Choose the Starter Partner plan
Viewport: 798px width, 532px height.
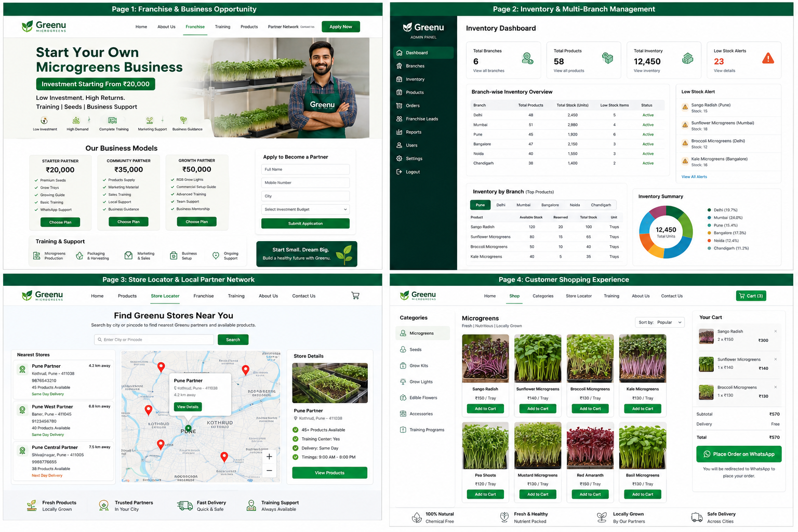[60, 222]
